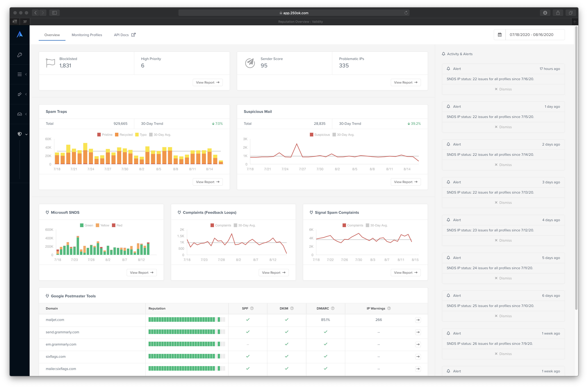The width and height of the screenshot is (588, 388).
Task: Open mailjet.com row arrow details
Action: point(418,320)
